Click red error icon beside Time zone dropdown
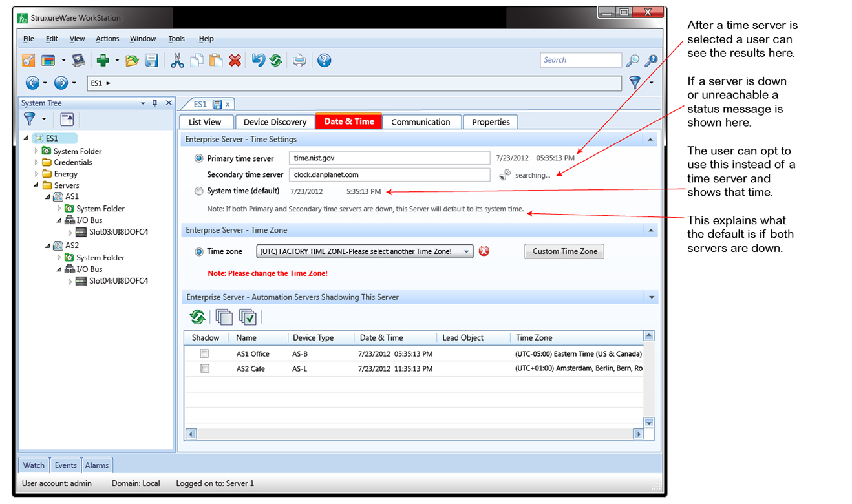852x504 pixels. pyautogui.click(x=484, y=251)
